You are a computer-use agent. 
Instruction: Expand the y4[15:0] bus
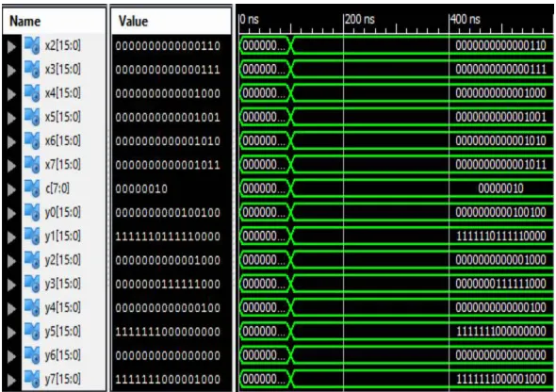coord(11,308)
